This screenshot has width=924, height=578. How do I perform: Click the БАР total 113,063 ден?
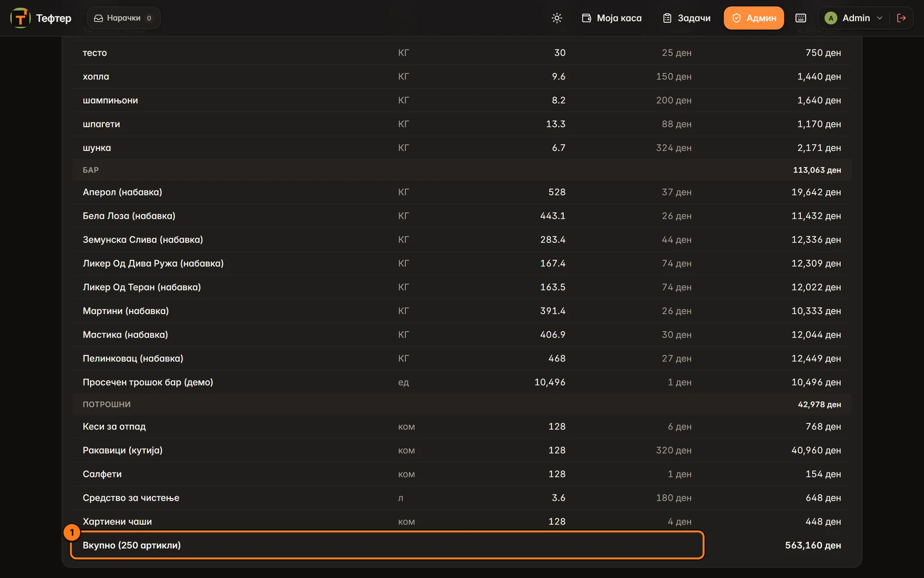click(x=817, y=170)
